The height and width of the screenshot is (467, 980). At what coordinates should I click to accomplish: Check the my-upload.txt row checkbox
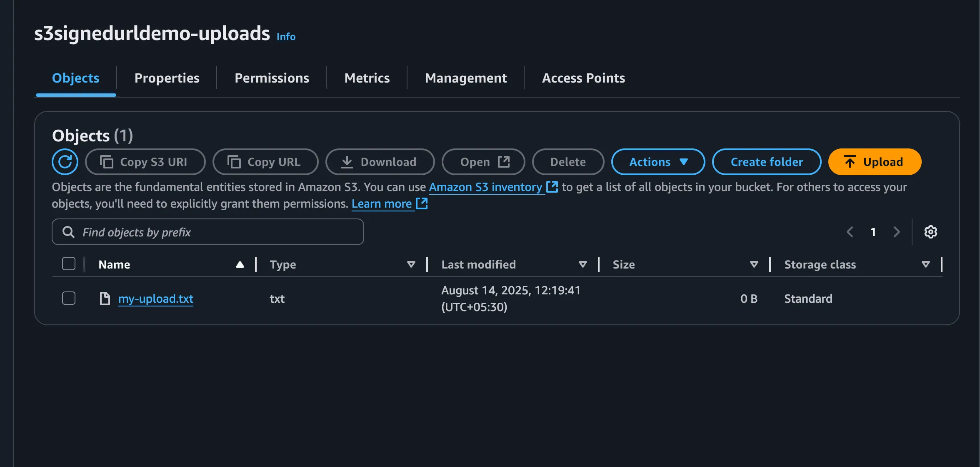69,299
